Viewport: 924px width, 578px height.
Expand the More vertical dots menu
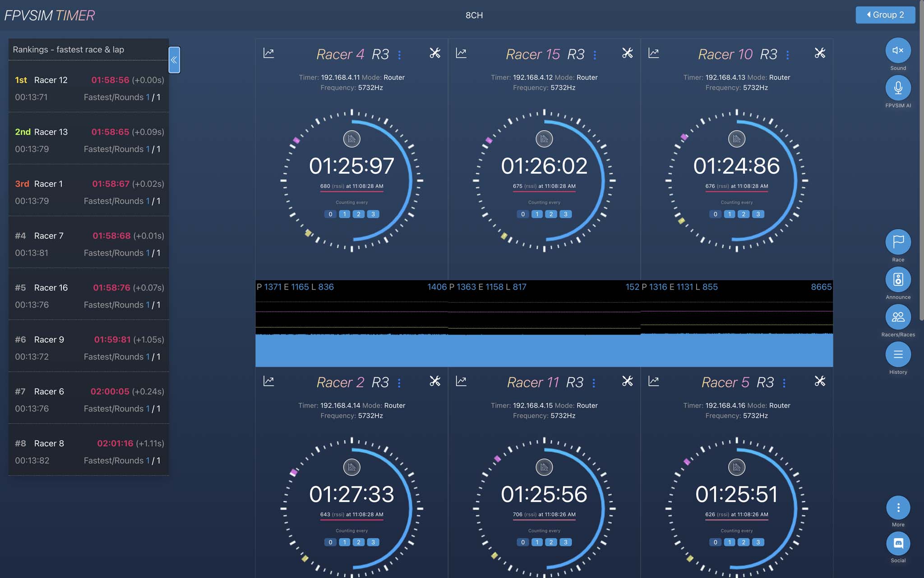point(898,508)
